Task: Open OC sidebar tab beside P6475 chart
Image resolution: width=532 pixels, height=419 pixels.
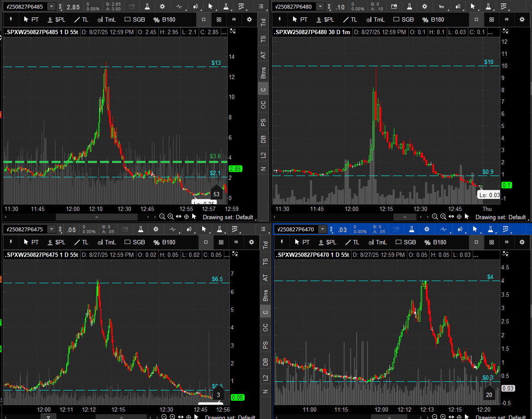Action: pyautogui.click(x=265, y=328)
